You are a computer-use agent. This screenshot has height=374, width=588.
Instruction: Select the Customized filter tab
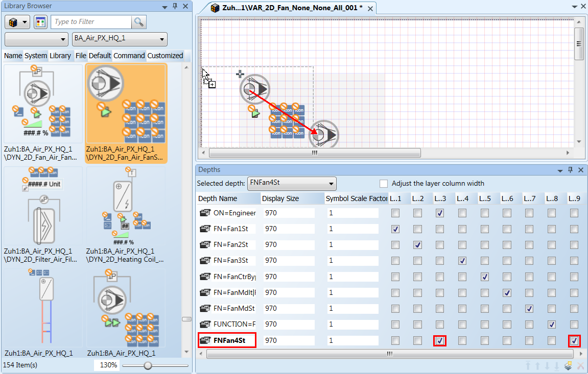tap(165, 56)
